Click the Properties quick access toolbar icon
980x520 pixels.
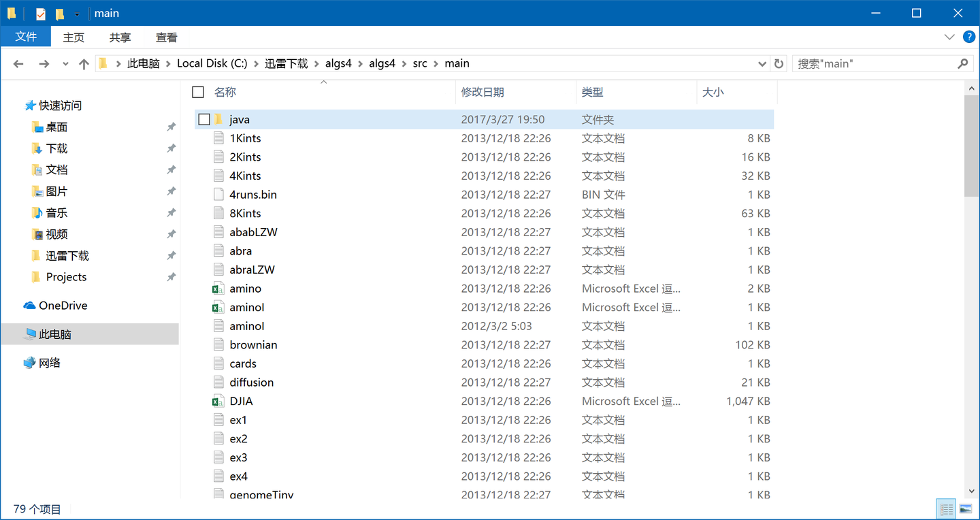[41, 14]
